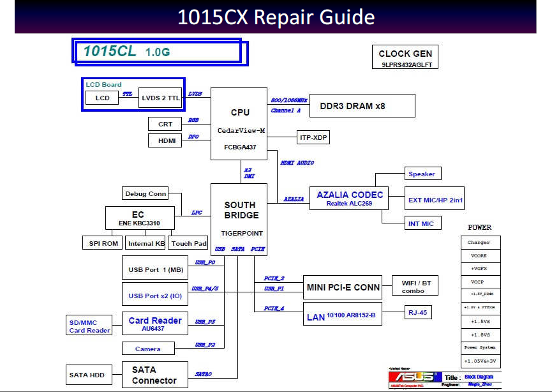Screen dimensions: 552x392
Task: Click the 'LCD Board' label
Action: coord(103,84)
